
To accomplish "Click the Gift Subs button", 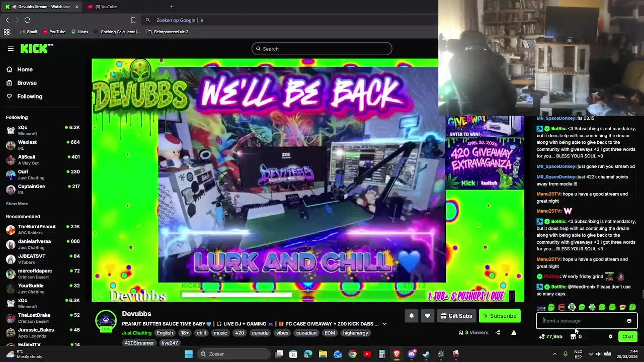I will coord(456,316).
